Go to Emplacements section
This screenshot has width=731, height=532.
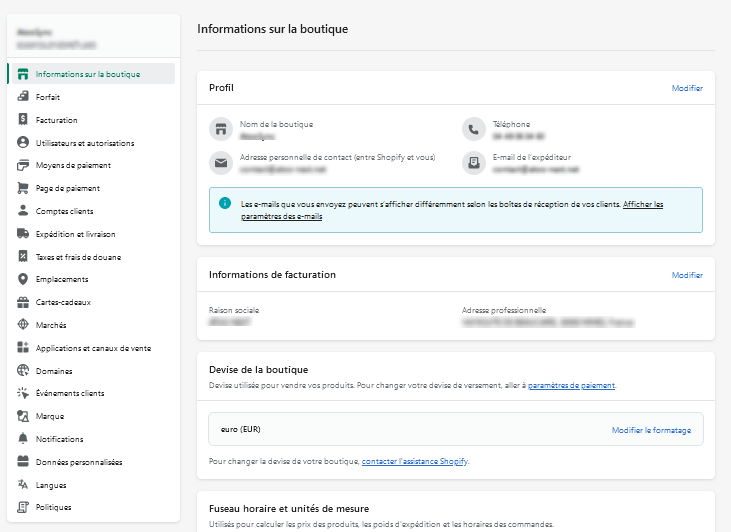pyautogui.click(x=91, y=279)
